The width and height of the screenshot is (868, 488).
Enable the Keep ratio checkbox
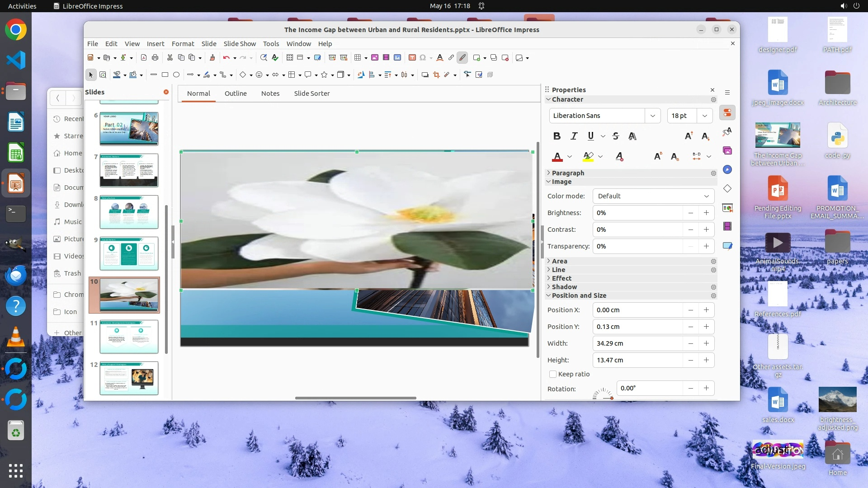pyautogui.click(x=552, y=374)
